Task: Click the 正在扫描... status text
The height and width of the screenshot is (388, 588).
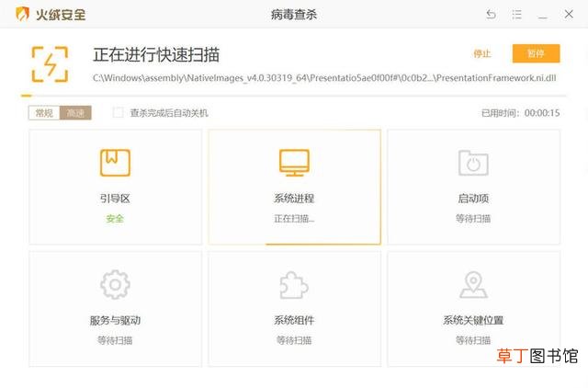Action: click(x=294, y=219)
